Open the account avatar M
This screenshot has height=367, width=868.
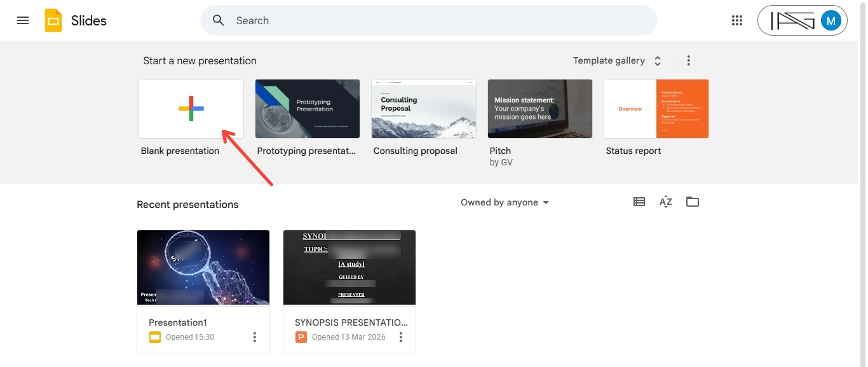pyautogui.click(x=831, y=20)
